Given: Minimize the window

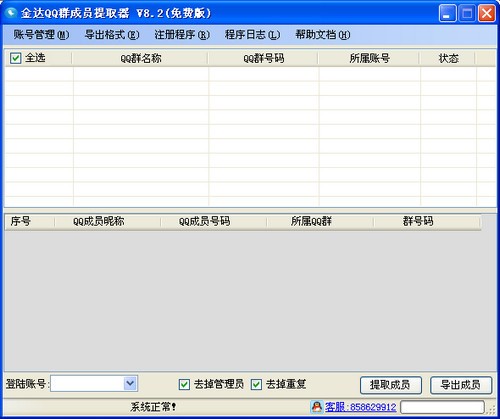Looking at the screenshot, I should (x=447, y=13).
